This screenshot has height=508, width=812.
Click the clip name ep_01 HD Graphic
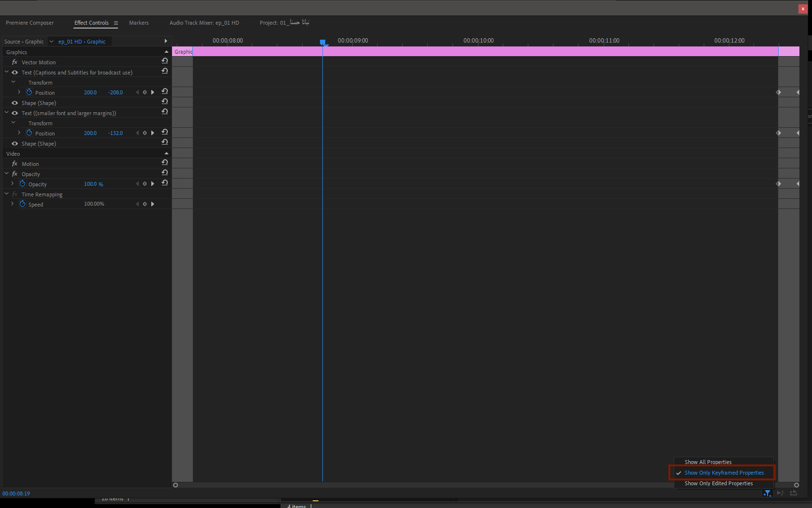pos(81,42)
